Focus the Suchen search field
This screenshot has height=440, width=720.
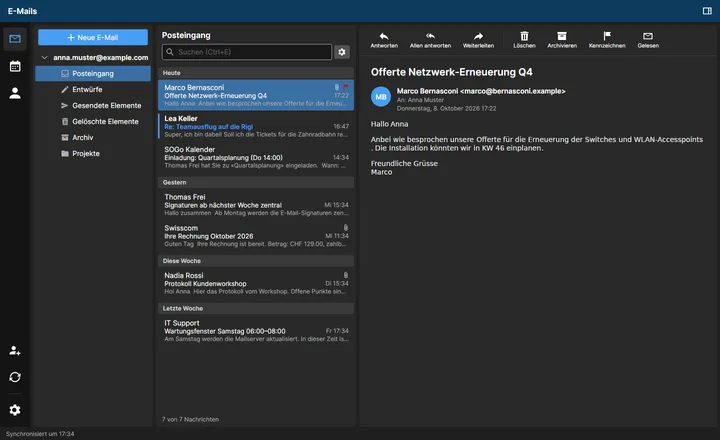point(247,52)
